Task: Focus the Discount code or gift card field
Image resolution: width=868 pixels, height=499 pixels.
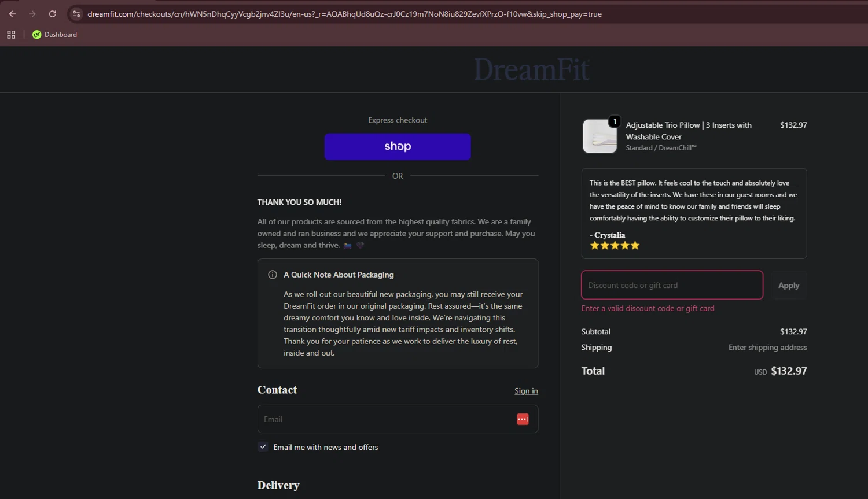Action: [x=672, y=285]
